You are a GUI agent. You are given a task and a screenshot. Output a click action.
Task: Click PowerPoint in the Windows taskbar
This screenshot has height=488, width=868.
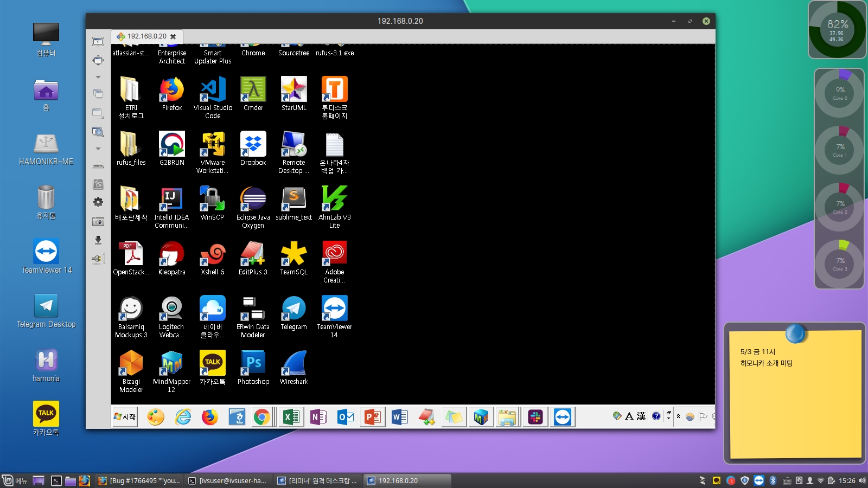[373, 417]
